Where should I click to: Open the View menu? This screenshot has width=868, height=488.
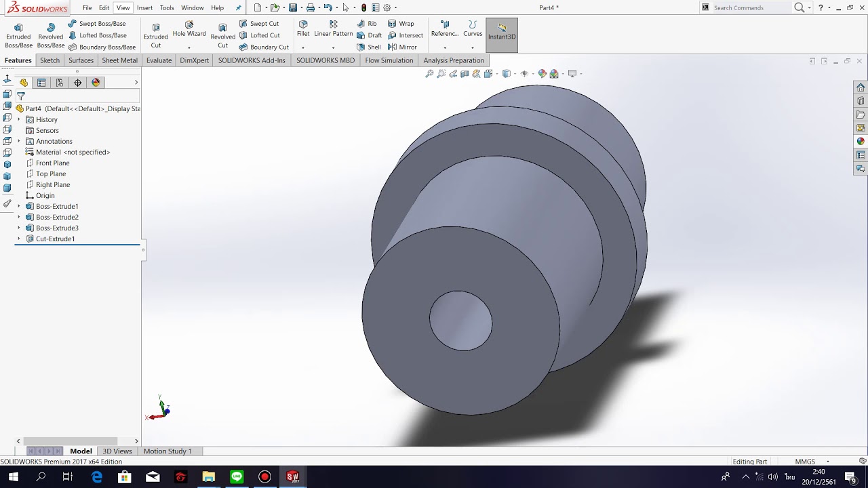123,7
